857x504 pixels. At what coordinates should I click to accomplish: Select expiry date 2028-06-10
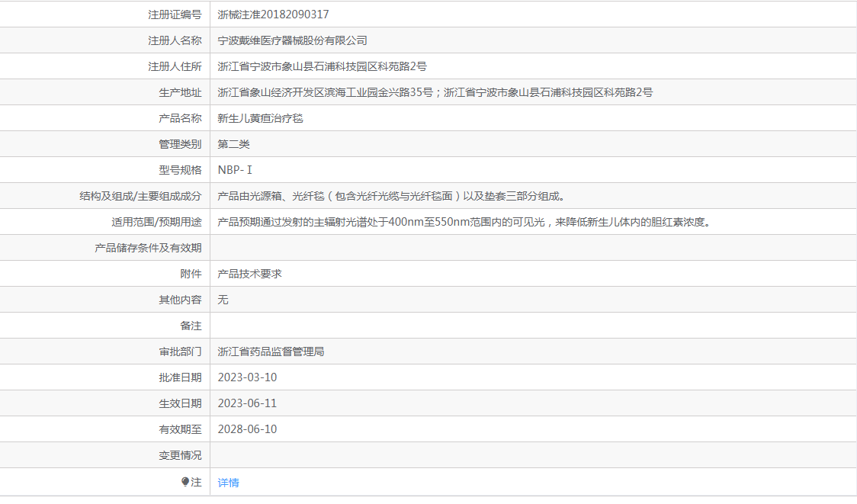(248, 429)
